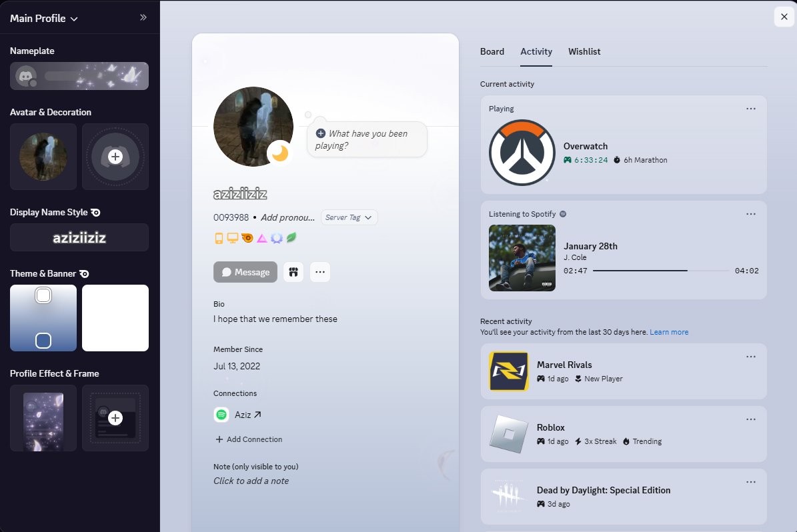
Task: Open the Wishlist tab
Action: [x=584, y=51]
